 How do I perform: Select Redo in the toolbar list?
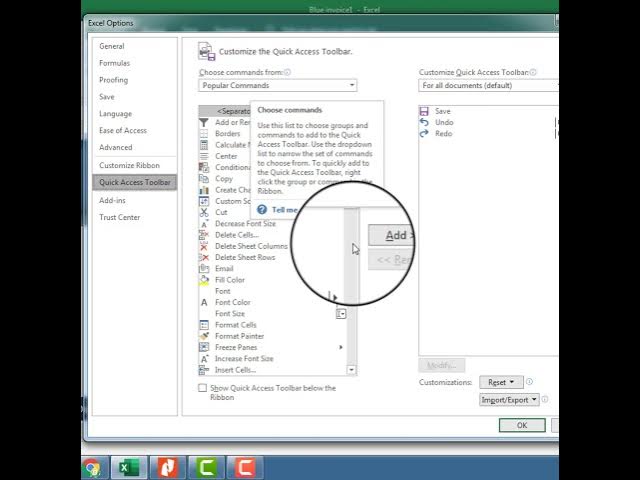pyautogui.click(x=444, y=133)
